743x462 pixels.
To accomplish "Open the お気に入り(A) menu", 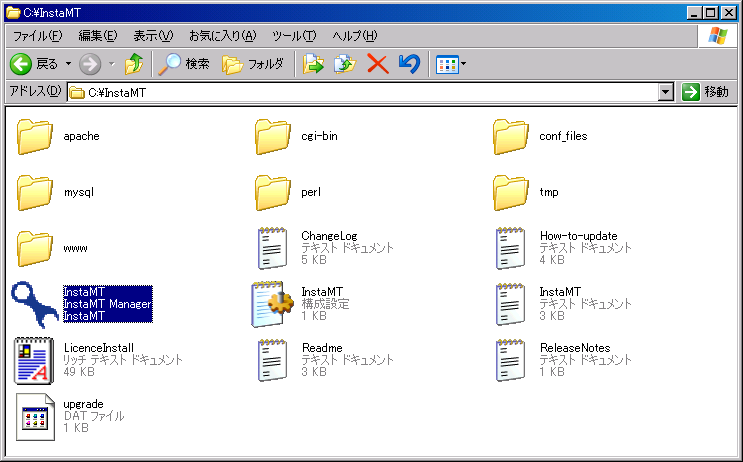I will pyautogui.click(x=222, y=36).
